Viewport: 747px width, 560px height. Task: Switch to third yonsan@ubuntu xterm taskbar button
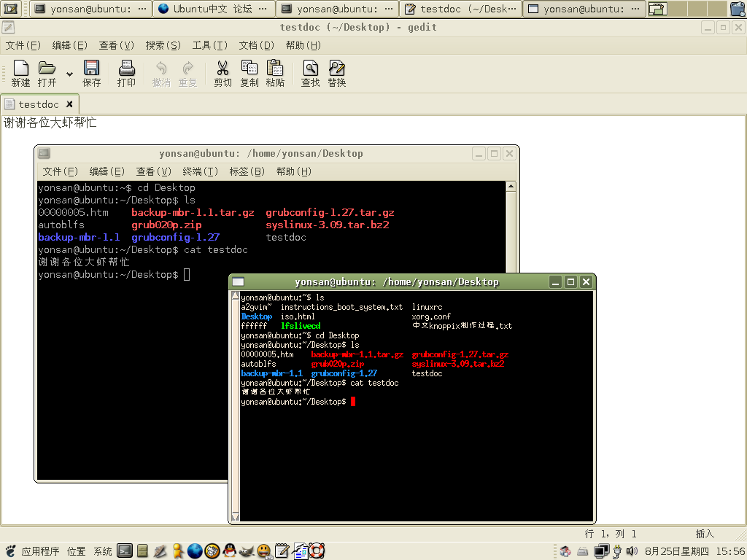(x=584, y=9)
